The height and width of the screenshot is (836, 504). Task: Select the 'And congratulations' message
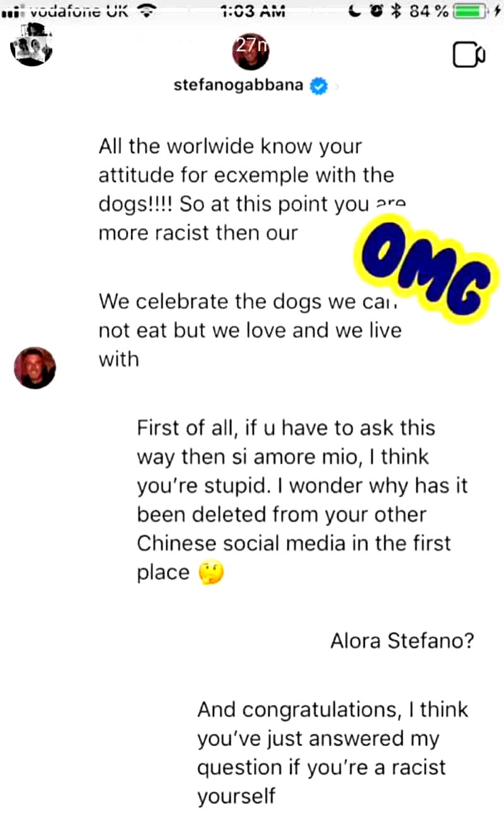333,752
